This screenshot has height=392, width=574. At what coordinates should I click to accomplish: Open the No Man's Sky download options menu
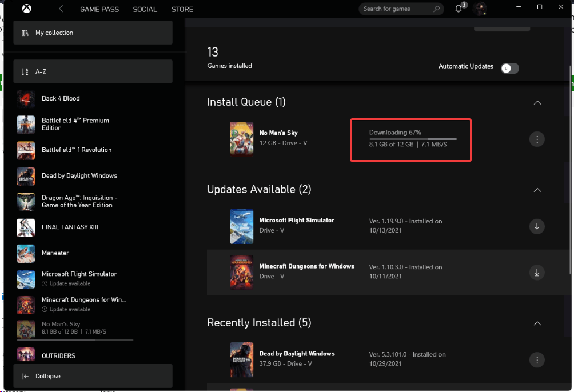click(537, 139)
